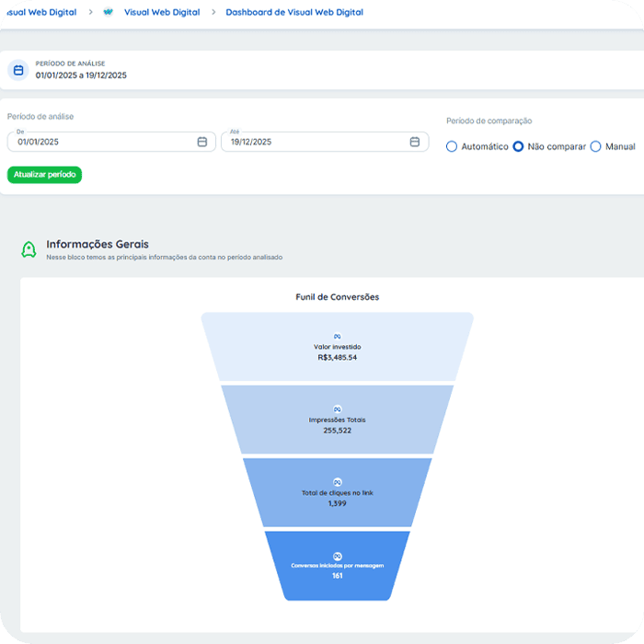This screenshot has width=644, height=644.
Task: Click the Visual Web Digital logo in breadcrumb
Action: click(x=109, y=12)
